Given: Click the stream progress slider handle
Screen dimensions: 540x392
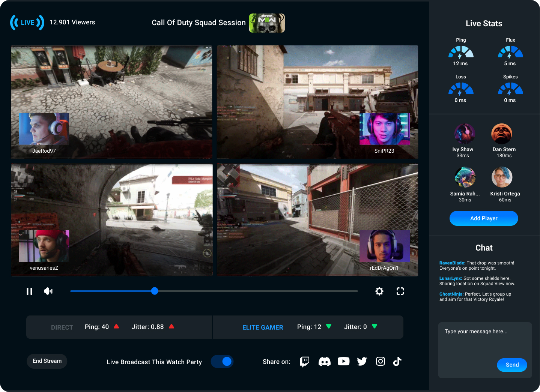Looking at the screenshot, I should click(155, 291).
